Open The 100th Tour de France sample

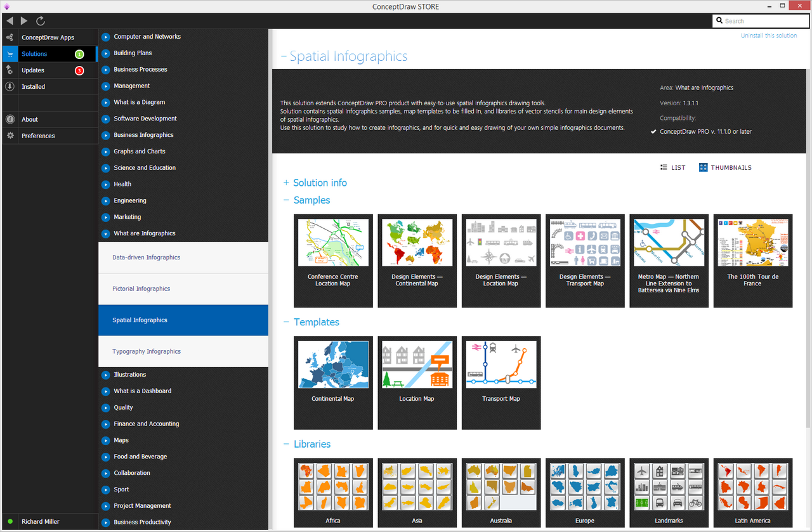point(753,261)
